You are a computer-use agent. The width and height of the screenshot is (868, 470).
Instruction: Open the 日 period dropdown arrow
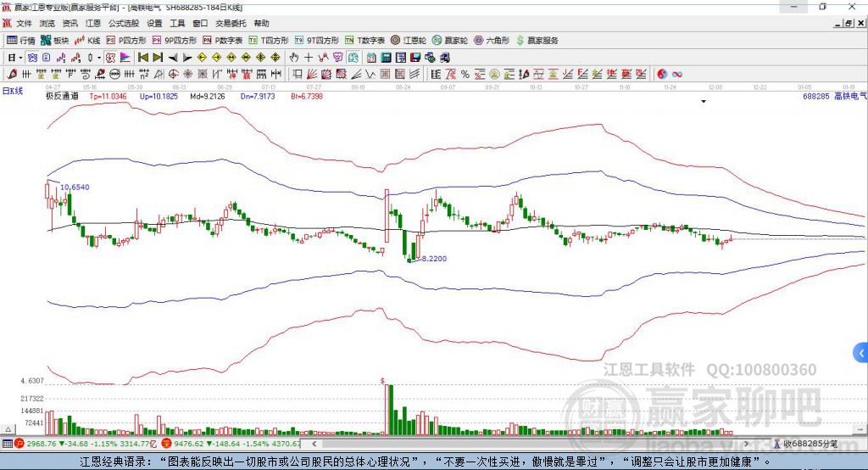[x=20, y=58]
